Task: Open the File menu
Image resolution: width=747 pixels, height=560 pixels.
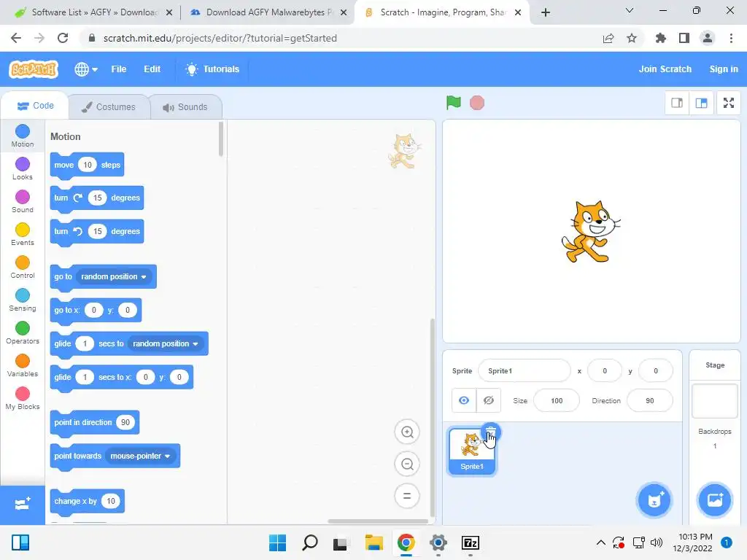Action: (x=119, y=69)
